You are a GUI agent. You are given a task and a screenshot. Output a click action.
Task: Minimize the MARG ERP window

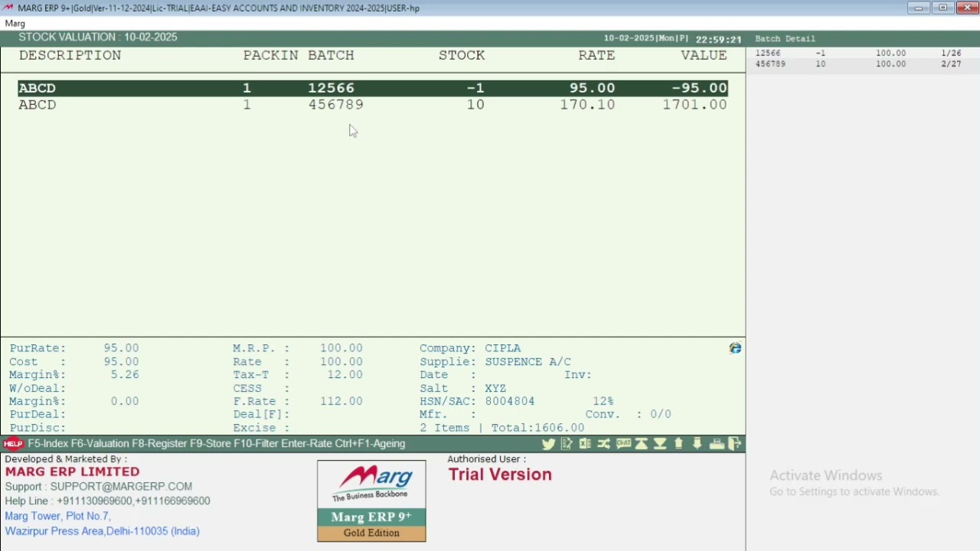pos(918,8)
